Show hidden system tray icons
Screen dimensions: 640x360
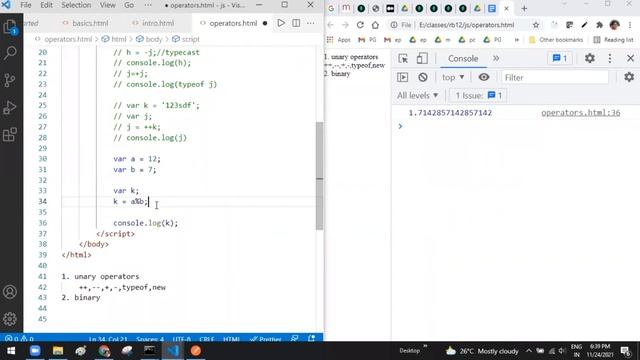coord(529,351)
